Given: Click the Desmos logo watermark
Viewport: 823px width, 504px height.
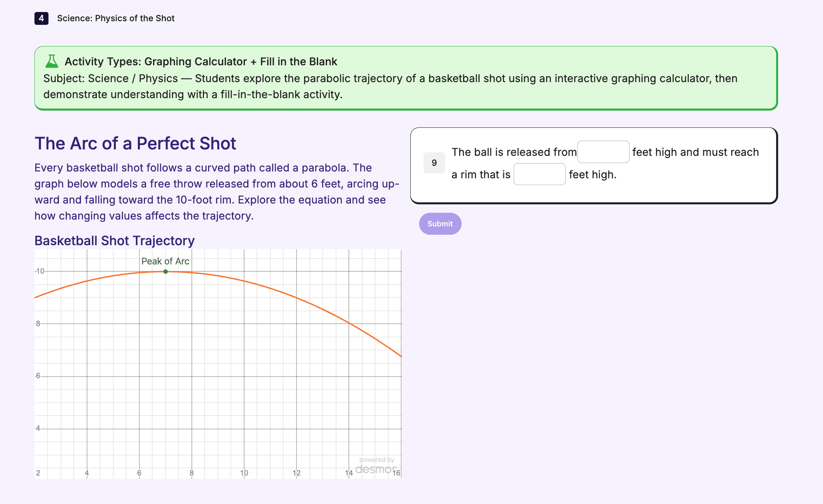Looking at the screenshot, I should 375,469.
